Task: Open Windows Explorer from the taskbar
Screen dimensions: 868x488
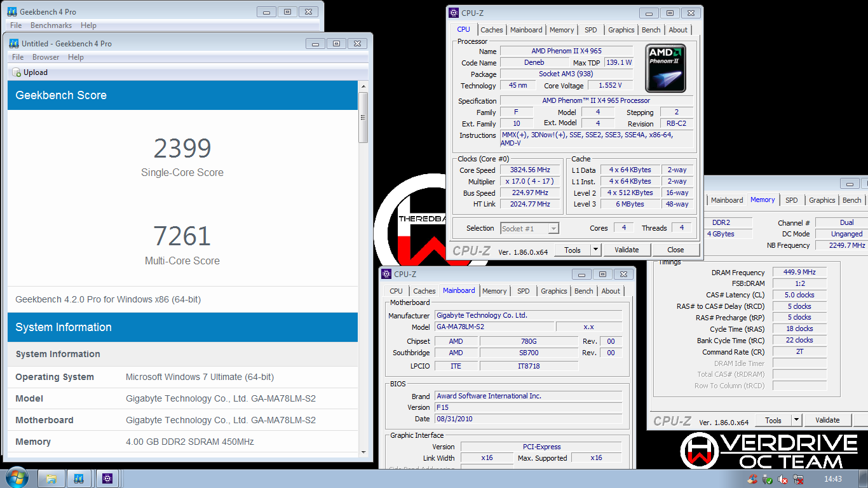Action: click(52, 478)
